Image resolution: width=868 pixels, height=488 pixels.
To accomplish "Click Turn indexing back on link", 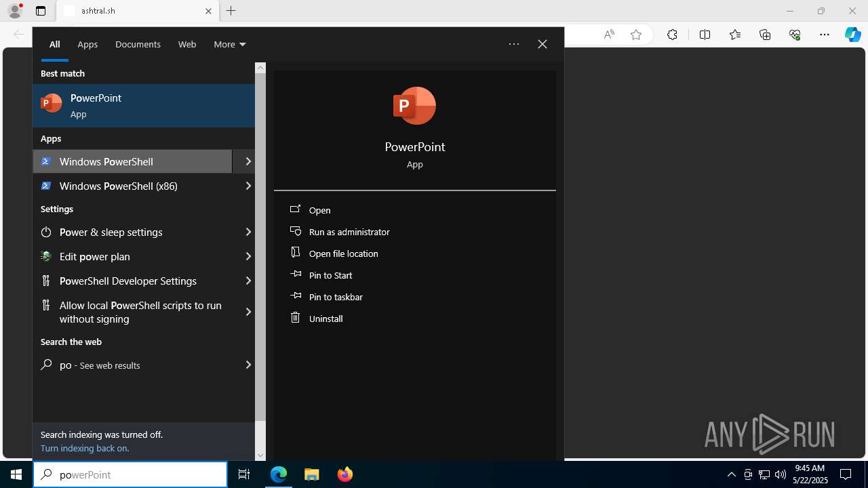I will pos(85,448).
